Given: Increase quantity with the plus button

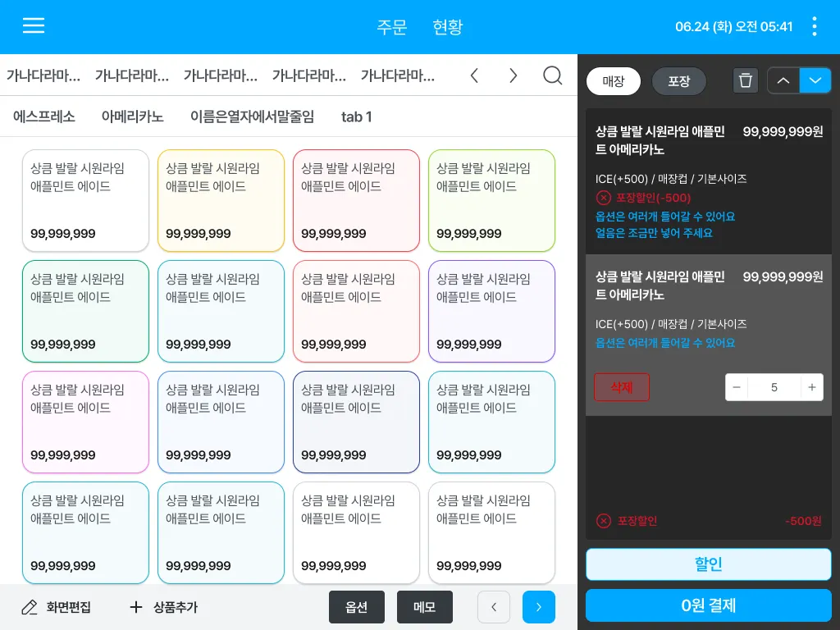Looking at the screenshot, I should (x=812, y=387).
